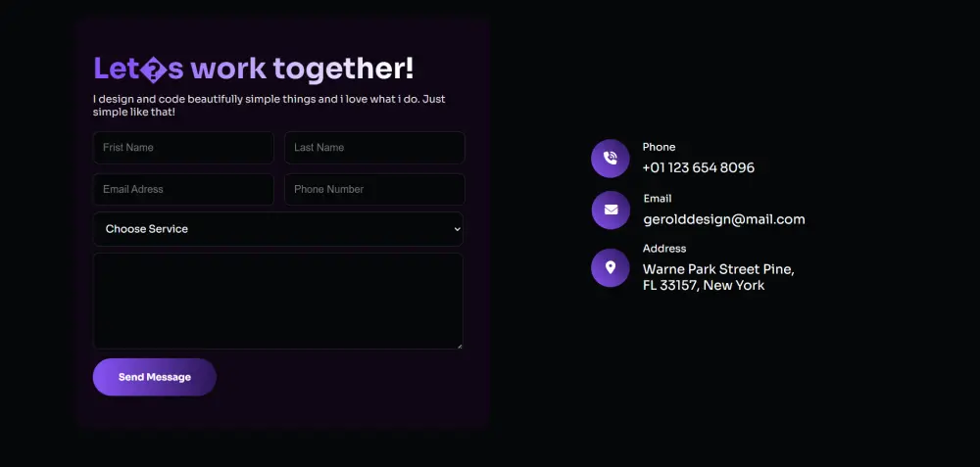Click the map pin address icon
The width and height of the screenshot is (980, 467).
610,268
